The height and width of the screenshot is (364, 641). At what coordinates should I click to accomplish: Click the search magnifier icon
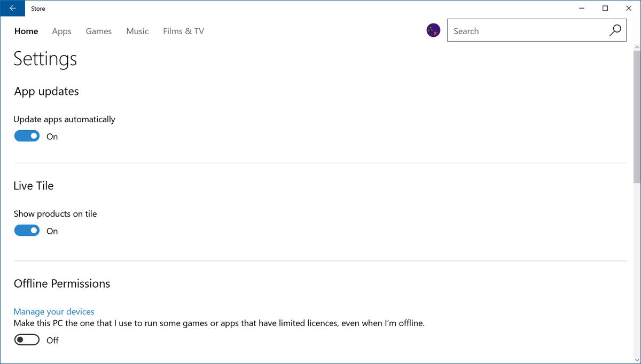pyautogui.click(x=615, y=30)
